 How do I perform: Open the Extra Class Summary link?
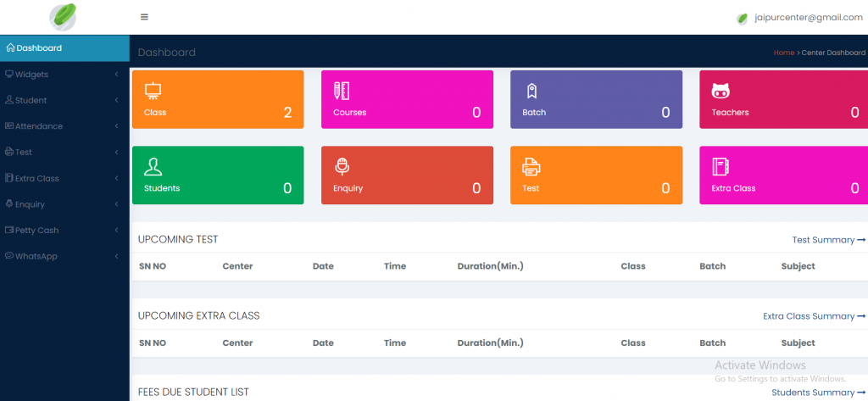point(813,316)
